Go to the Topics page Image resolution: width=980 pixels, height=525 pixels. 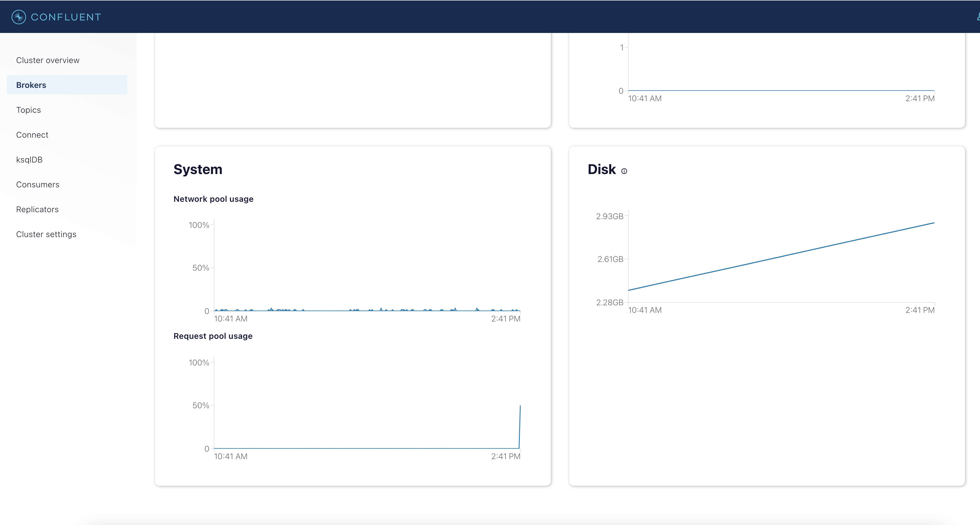click(x=28, y=110)
